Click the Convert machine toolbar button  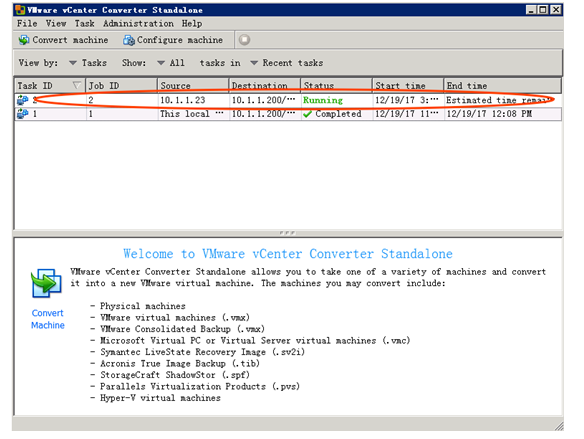pyautogui.click(x=63, y=40)
